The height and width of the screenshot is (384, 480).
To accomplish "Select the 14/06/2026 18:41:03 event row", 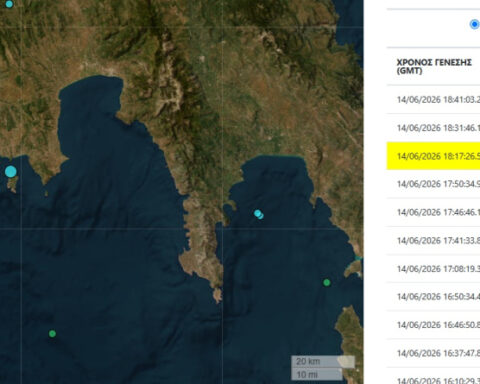I will tap(433, 99).
